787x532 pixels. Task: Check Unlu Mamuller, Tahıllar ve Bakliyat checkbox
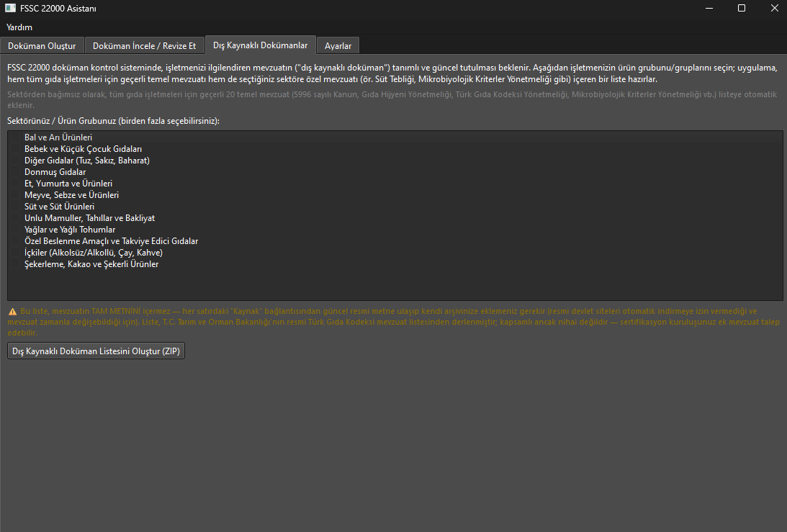click(x=16, y=218)
